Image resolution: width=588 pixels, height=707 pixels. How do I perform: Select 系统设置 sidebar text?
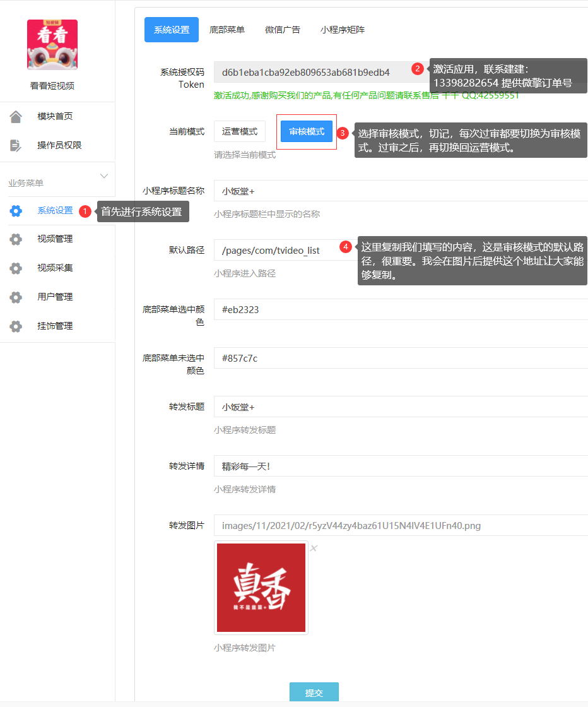click(55, 211)
